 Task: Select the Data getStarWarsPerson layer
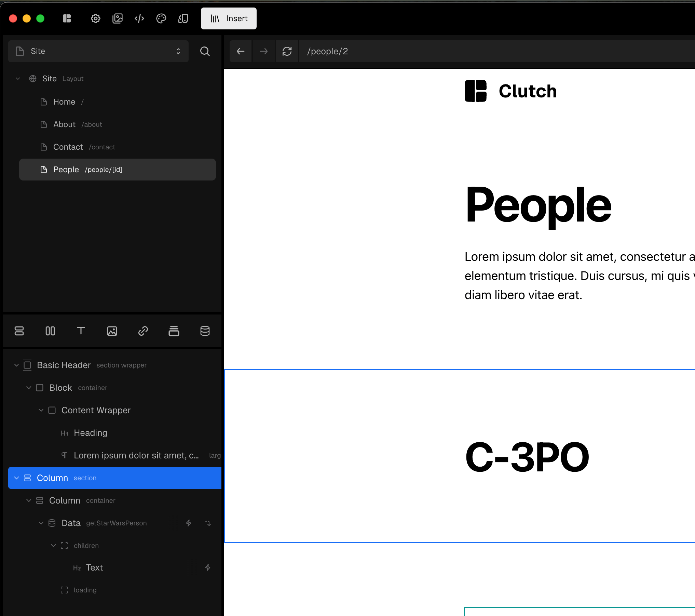tap(115, 523)
